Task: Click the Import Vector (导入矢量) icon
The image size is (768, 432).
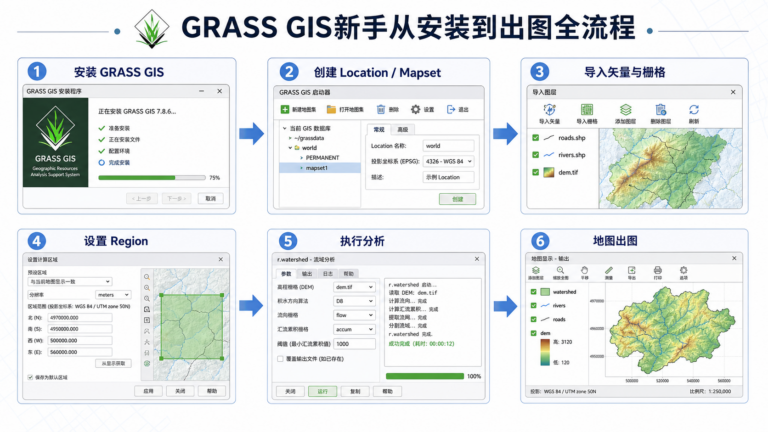Action: 549,110
